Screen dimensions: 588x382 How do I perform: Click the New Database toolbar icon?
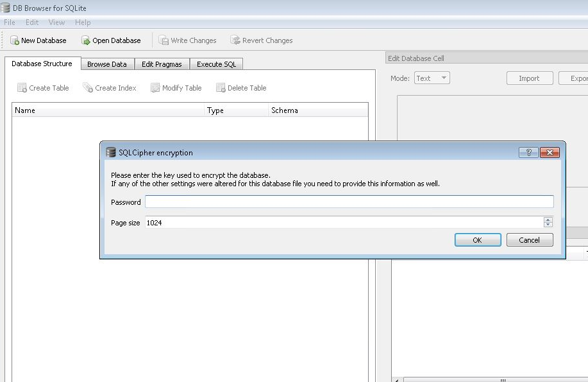(15, 40)
